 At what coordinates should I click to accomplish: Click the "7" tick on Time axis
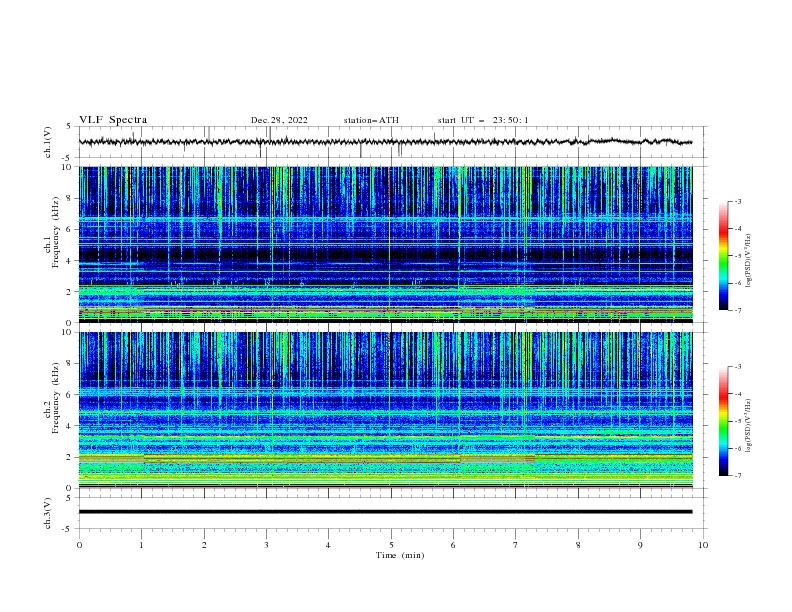coord(516,545)
